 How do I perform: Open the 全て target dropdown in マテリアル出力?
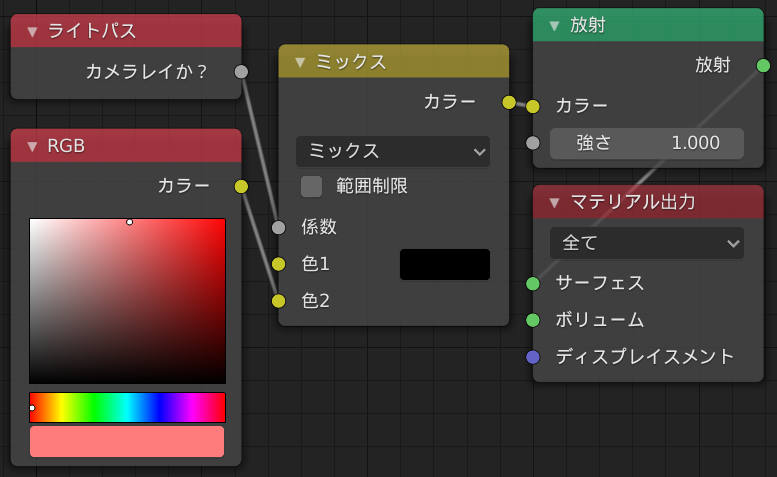647,243
